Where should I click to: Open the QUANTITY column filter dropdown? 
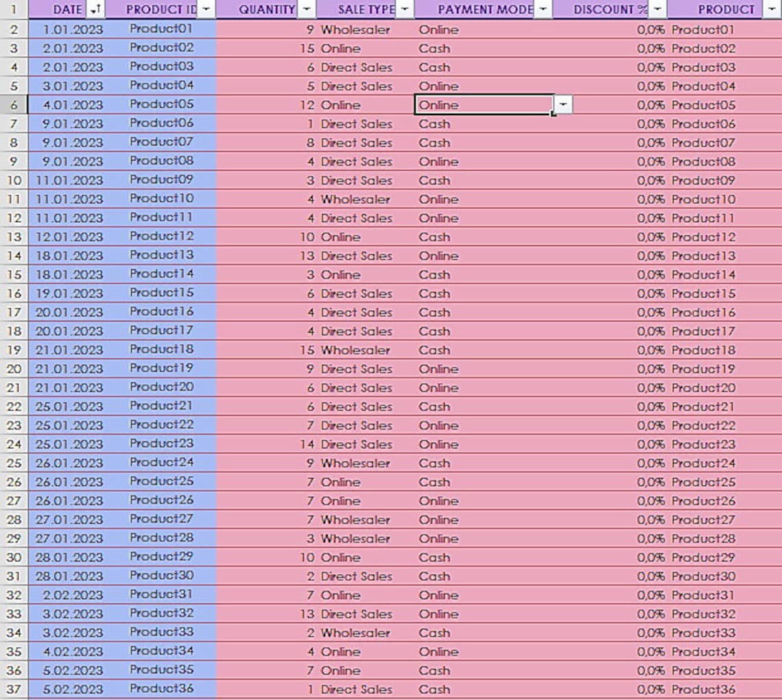306,9
